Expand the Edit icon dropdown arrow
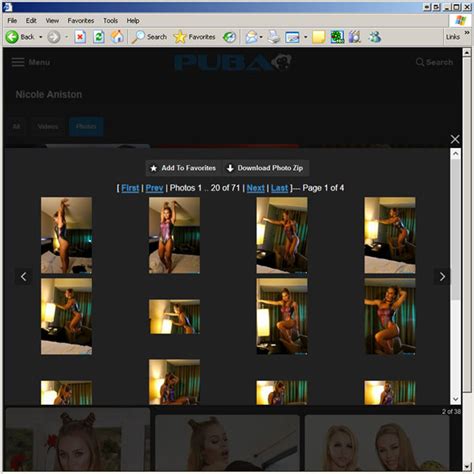The height and width of the screenshot is (474, 474). click(x=305, y=37)
